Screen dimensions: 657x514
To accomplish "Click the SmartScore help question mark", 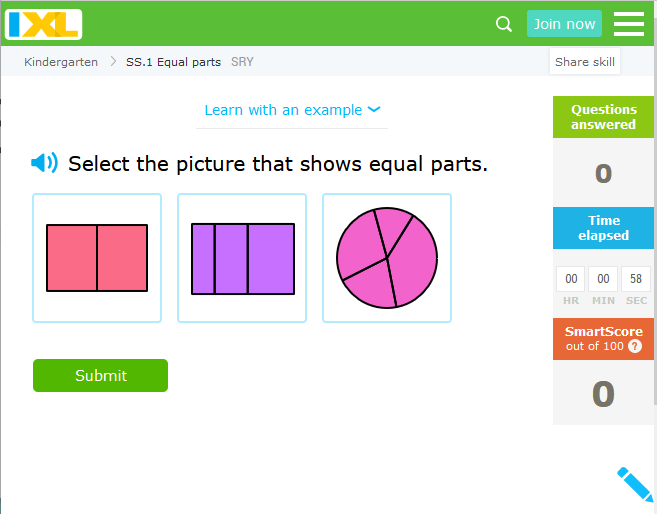I will coord(635,346).
